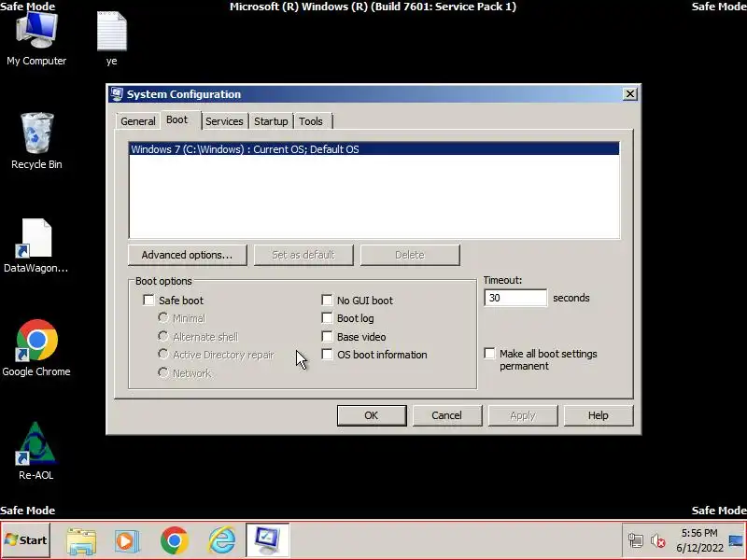This screenshot has height=560, width=747.
Task: Click the System Configuration title bar icon
Action: click(117, 94)
